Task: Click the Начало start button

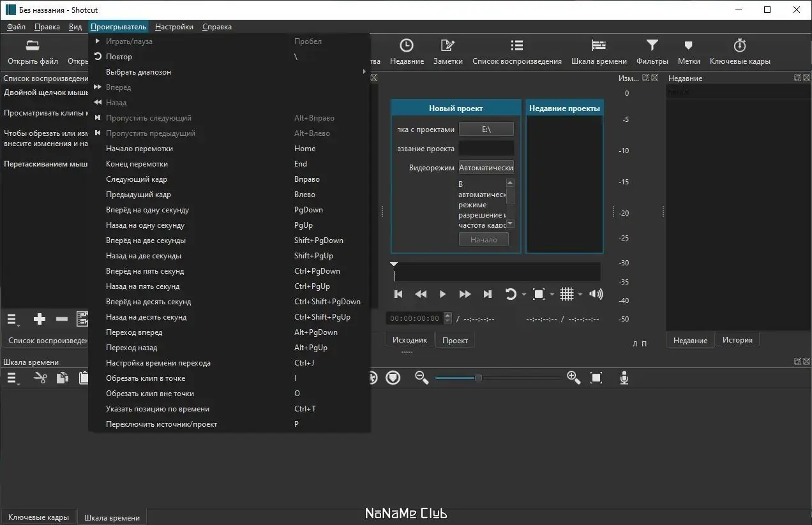Action: pos(483,240)
